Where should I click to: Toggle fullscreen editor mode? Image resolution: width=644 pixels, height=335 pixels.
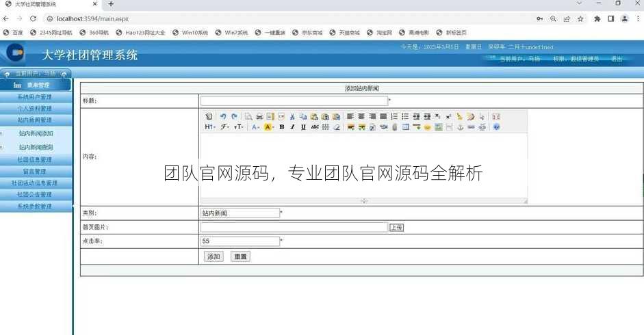tap(496, 117)
